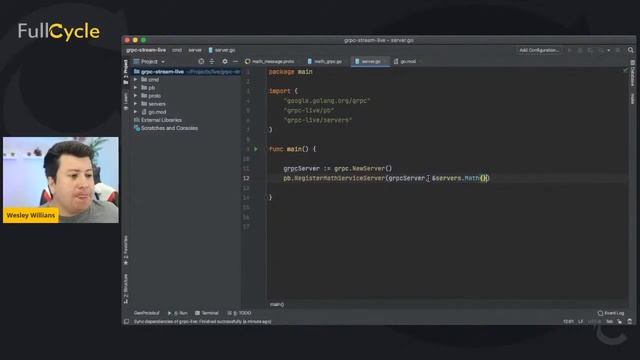Expand the proto folder in the project tree

(136, 96)
